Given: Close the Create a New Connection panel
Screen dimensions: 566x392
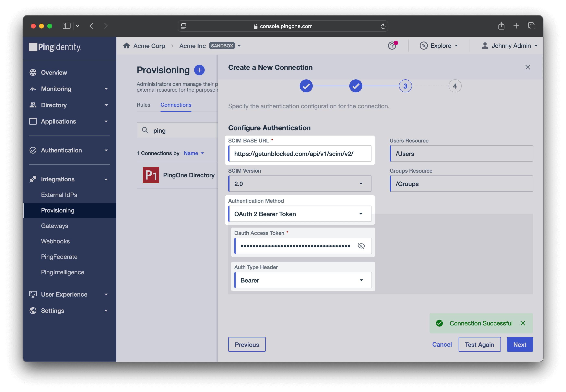Looking at the screenshot, I should tap(528, 67).
